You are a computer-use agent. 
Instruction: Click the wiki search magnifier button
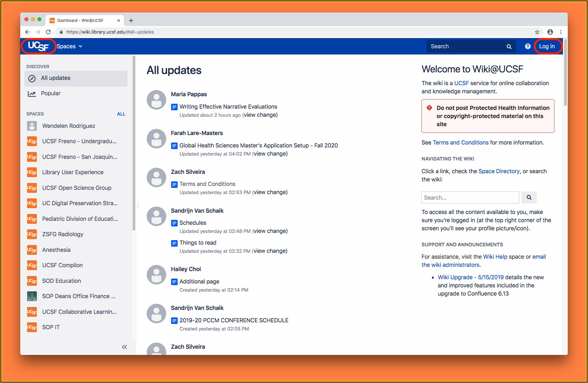tap(529, 197)
